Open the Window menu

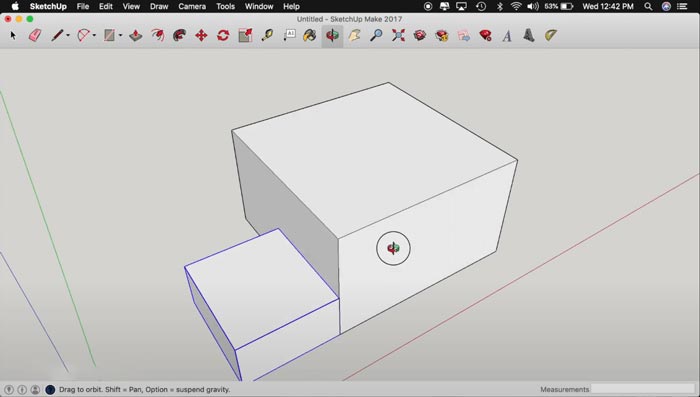coord(259,6)
